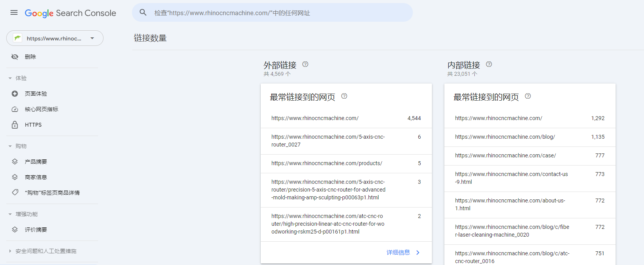Open internal row homepage with 1,292 links
The width and height of the screenshot is (644, 265).
530,118
